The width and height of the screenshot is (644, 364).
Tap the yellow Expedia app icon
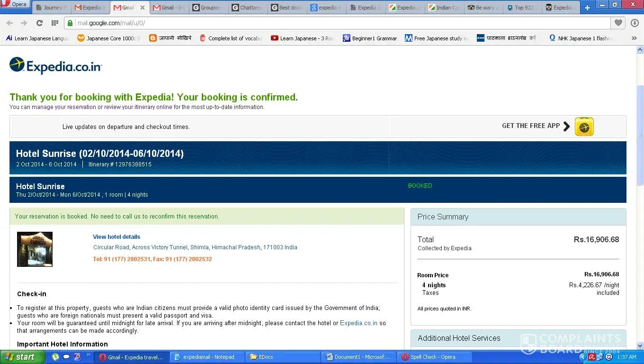(x=584, y=127)
